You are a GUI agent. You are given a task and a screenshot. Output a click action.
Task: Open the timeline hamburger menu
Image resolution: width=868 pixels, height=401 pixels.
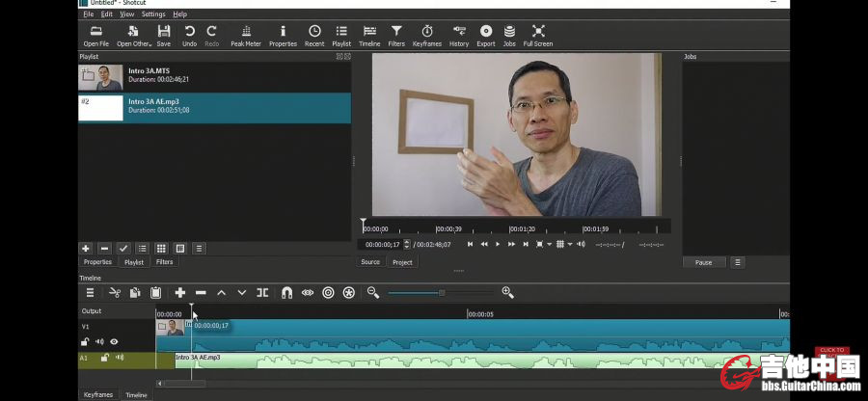90,293
